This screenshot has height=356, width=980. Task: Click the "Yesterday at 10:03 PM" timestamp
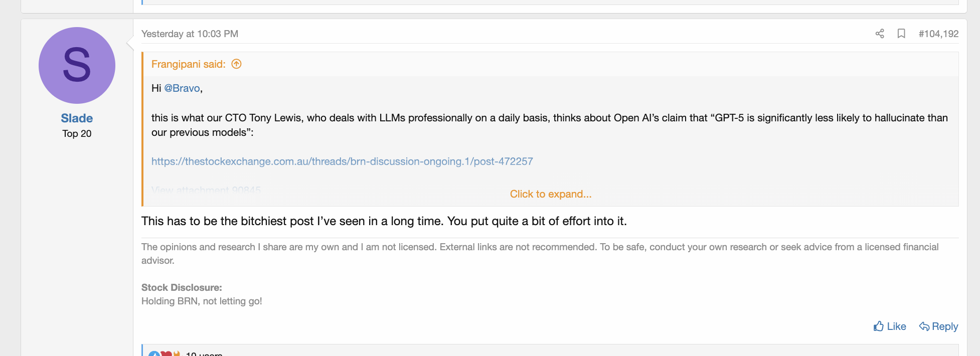click(x=190, y=34)
